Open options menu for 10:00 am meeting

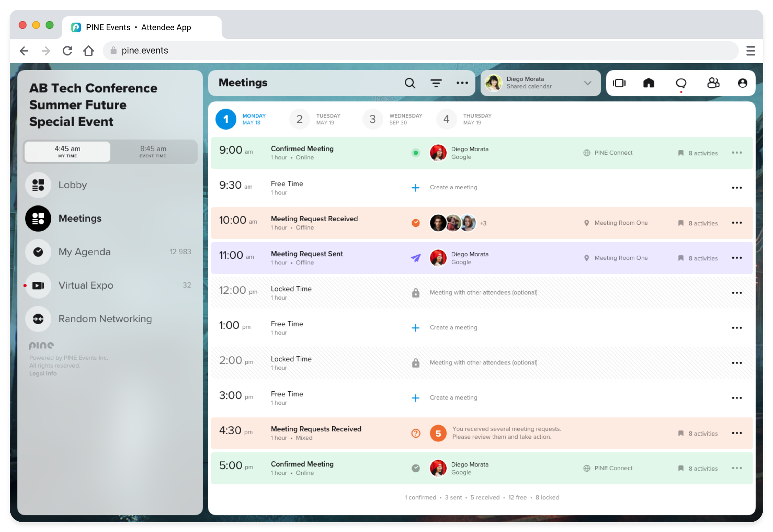(737, 223)
